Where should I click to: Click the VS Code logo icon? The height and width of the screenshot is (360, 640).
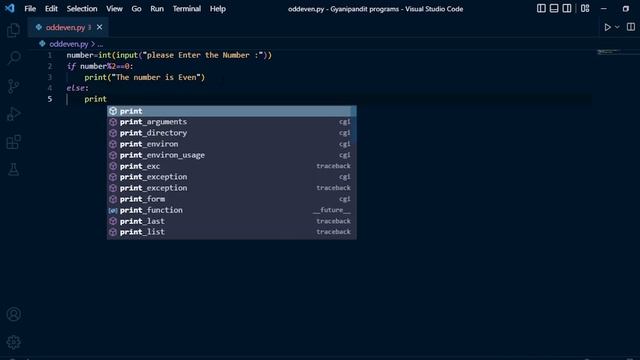click(9, 8)
